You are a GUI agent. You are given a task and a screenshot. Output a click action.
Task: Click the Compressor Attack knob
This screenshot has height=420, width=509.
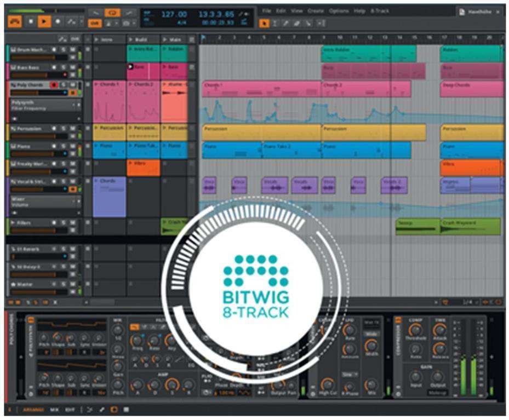439,330
